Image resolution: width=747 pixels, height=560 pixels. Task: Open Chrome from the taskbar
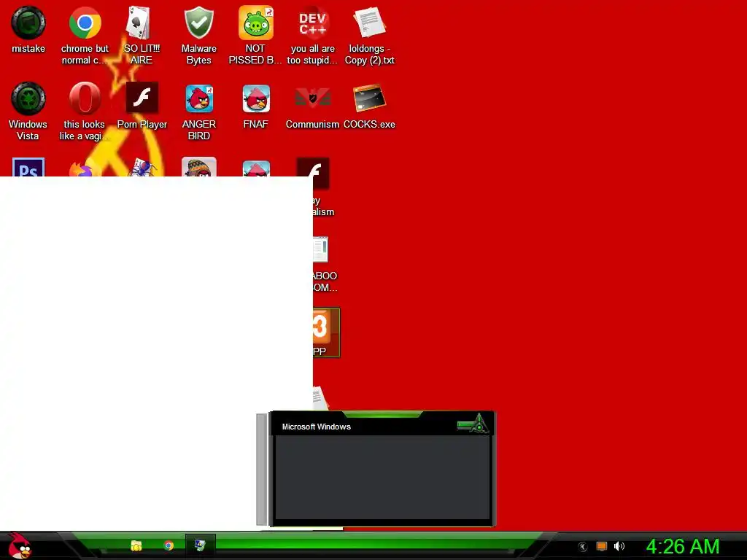coord(169,545)
